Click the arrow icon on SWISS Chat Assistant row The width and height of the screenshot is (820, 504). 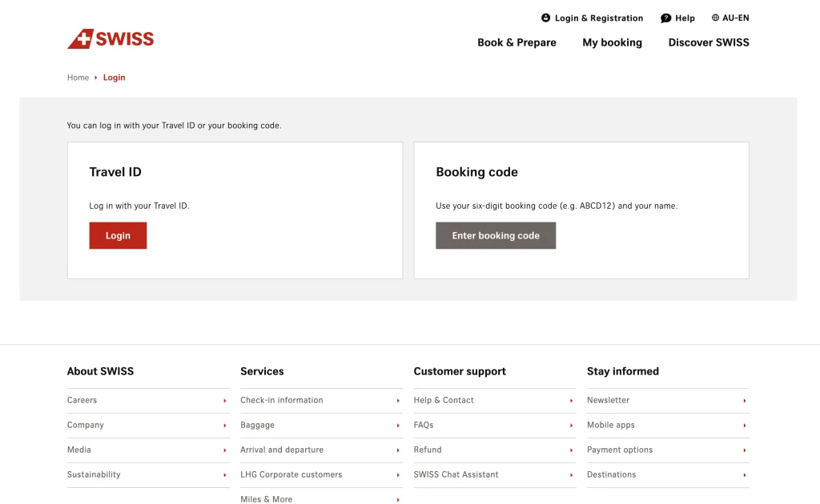coord(571,475)
